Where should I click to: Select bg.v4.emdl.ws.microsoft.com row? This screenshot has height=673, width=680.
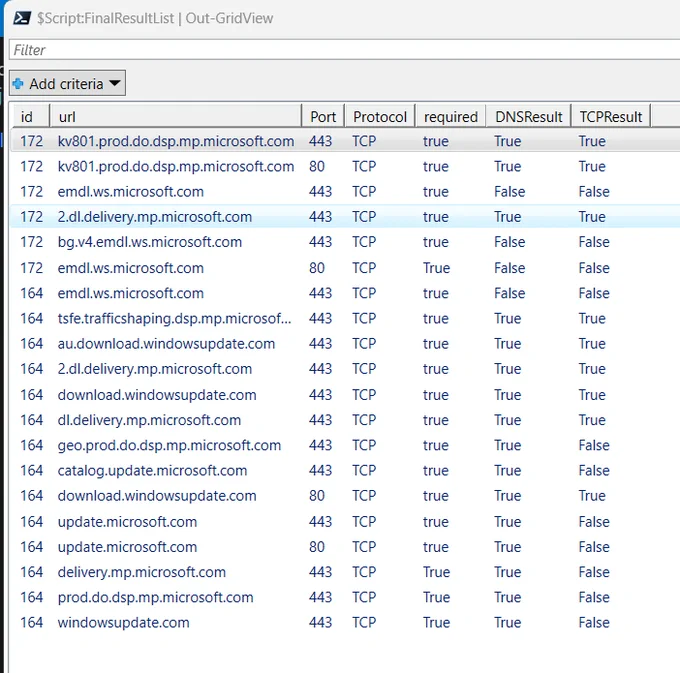click(345, 242)
